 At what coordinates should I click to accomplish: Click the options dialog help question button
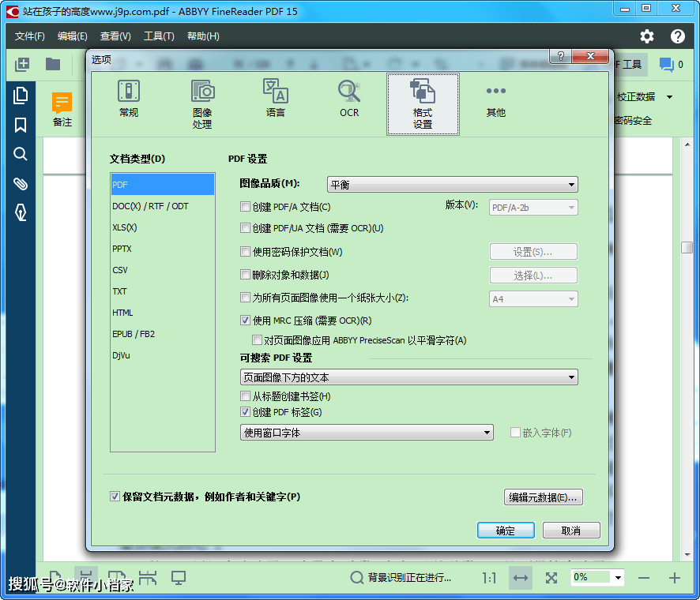point(561,56)
